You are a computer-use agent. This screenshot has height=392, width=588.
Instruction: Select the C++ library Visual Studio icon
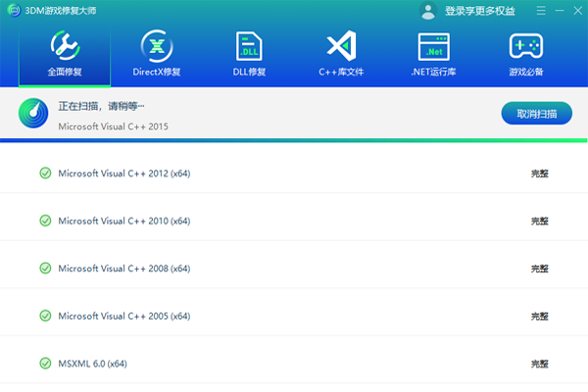(x=341, y=47)
